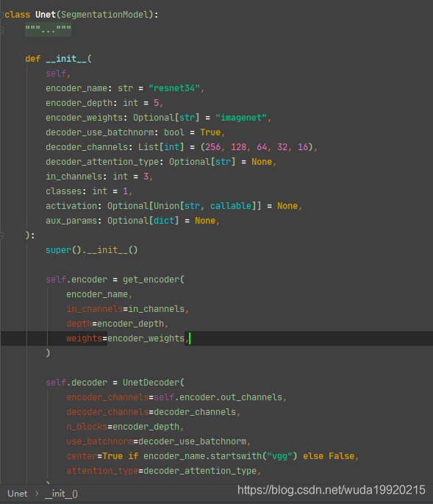Viewport: 433px width, 504px height.
Task: Click the classes parameter name
Action: [x=64, y=191]
